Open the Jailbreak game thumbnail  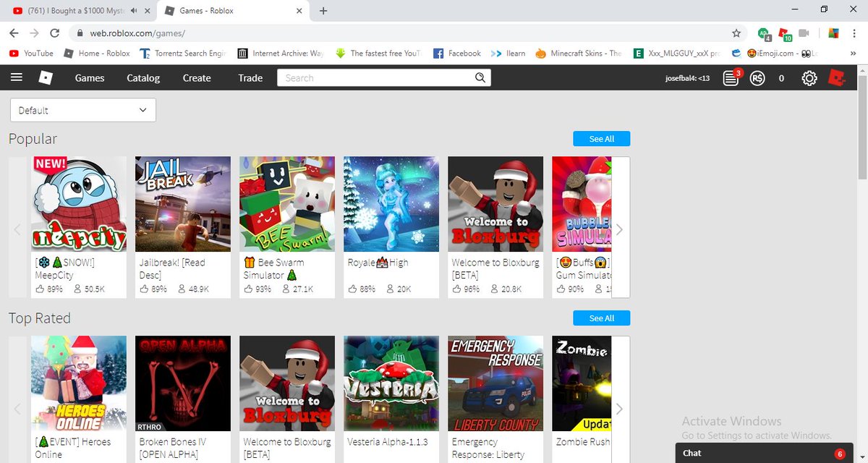[183, 204]
